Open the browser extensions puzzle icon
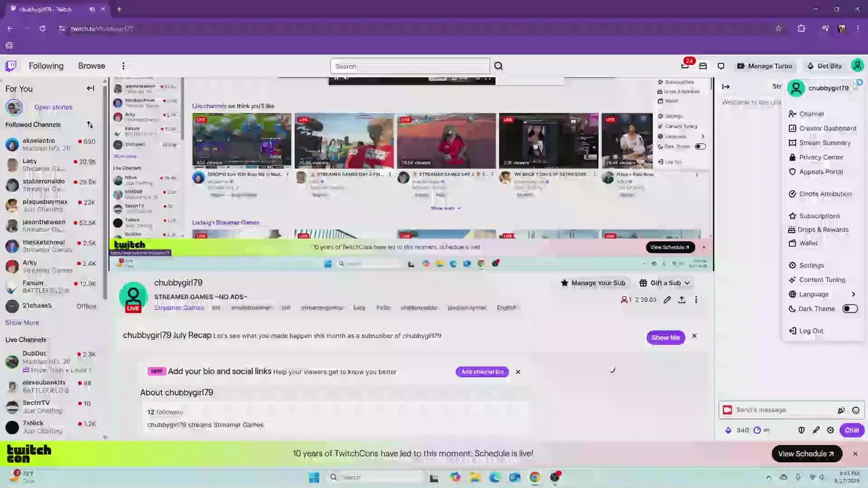This screenshot has width=868, height=488. (802, 28)
